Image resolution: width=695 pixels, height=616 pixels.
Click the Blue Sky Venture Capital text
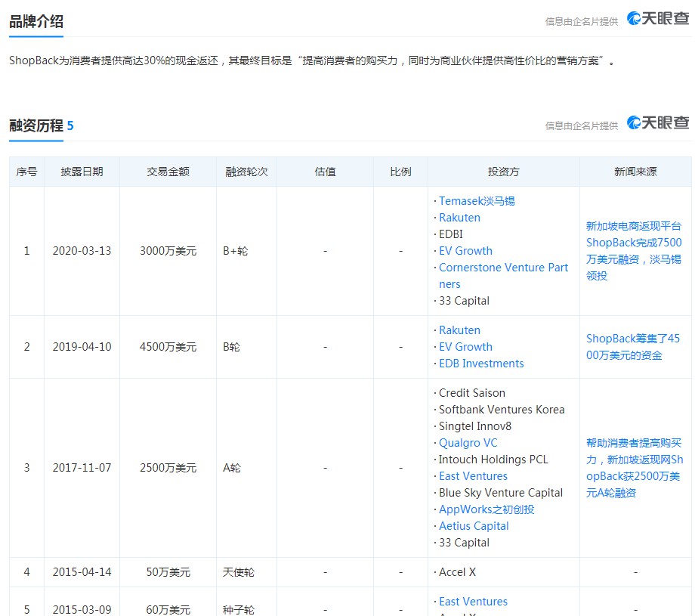point(501,493)
